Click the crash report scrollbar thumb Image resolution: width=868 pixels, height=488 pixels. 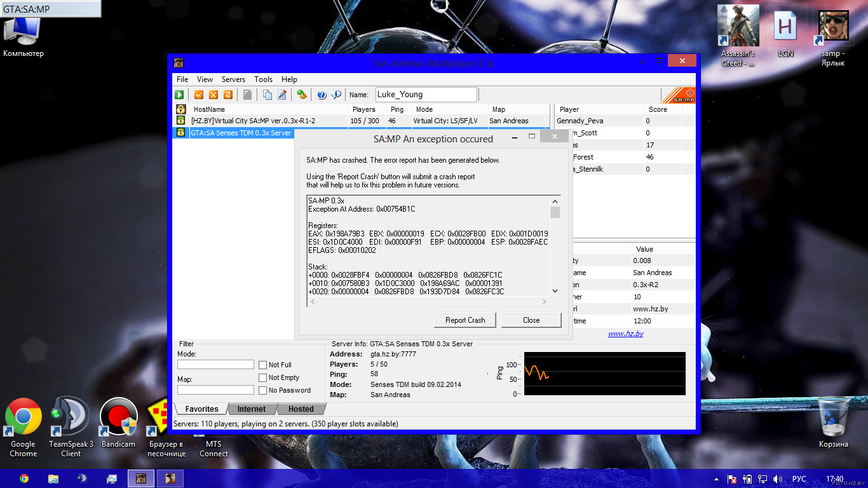[x=555, y=212]
